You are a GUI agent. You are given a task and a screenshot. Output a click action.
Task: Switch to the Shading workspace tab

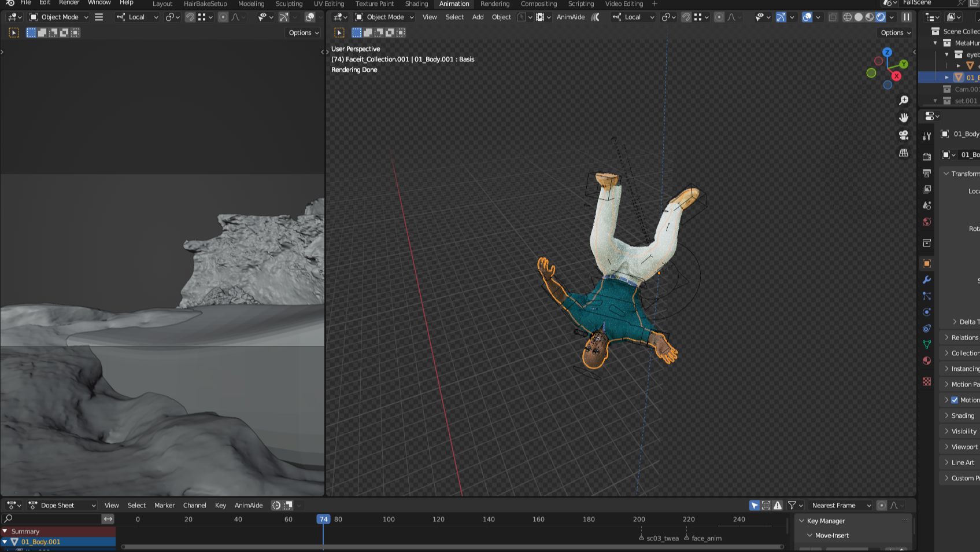click(x=416, y=4)
